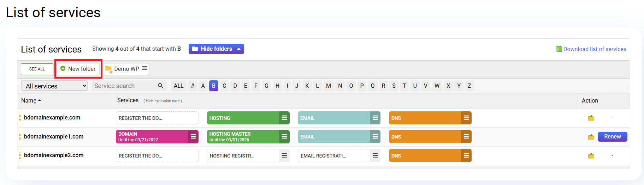Click the search magnifier icon
Viewport: 644px width, 185px height.
tap(160, 86)
